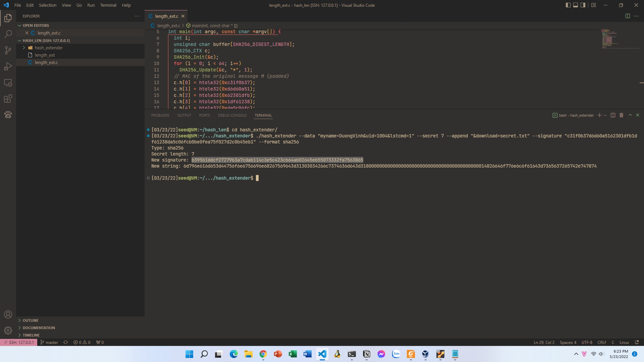Open the Remote Explorer view

pos(8,82)
